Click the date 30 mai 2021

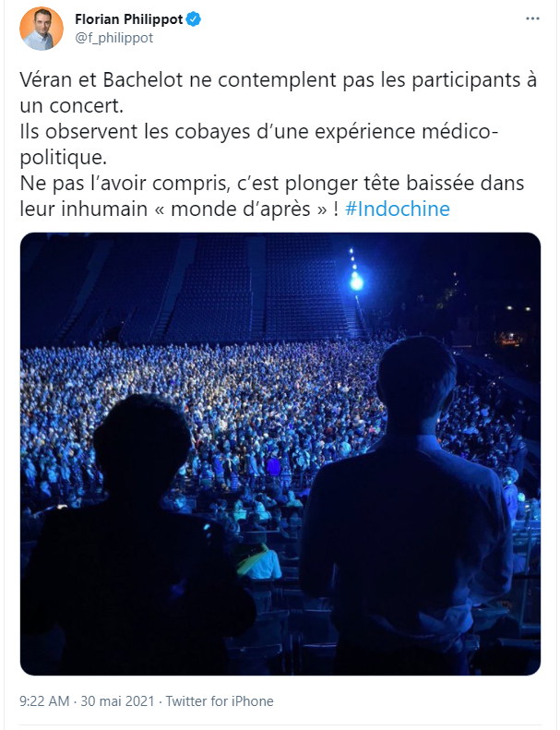point(117,701)
